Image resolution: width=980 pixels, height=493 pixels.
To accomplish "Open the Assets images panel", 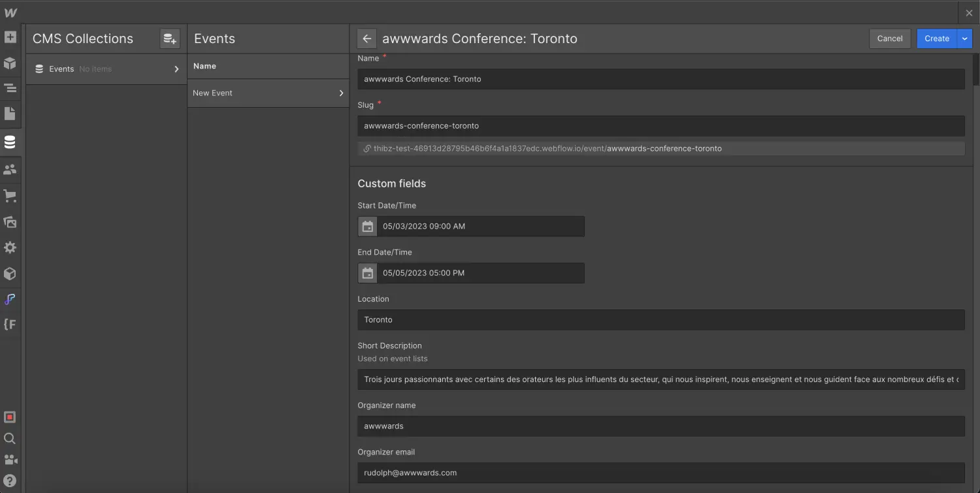I will [x=10, y=222].
